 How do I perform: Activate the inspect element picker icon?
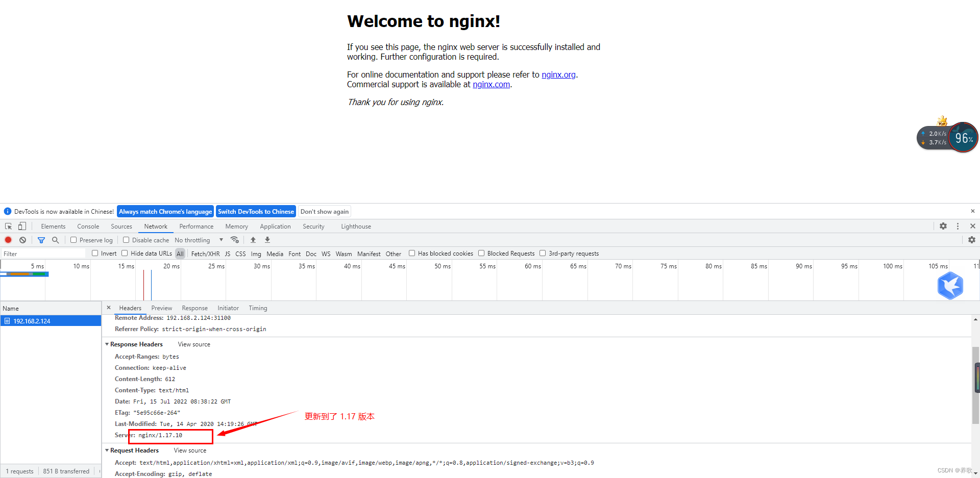point(8,226)
